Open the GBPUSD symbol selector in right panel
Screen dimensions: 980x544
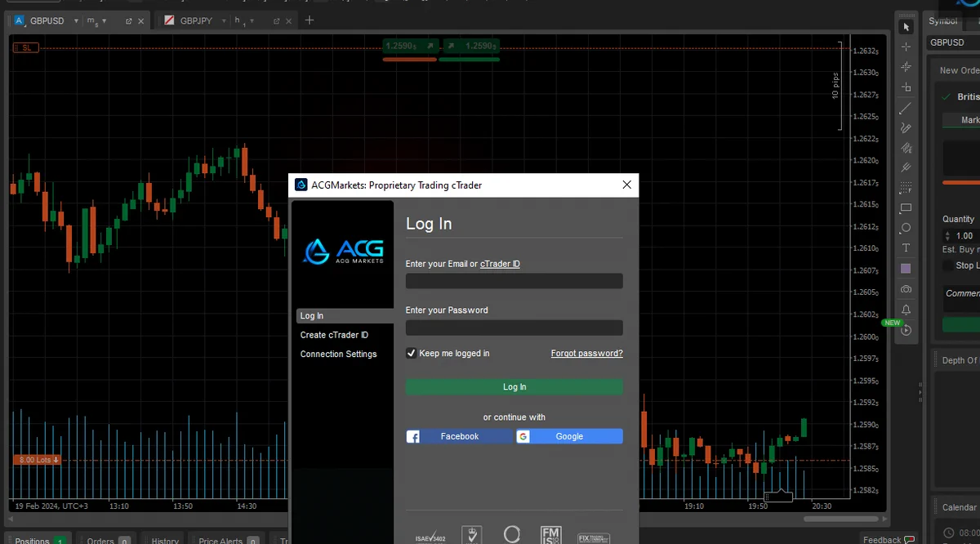(x=953, y=42)
